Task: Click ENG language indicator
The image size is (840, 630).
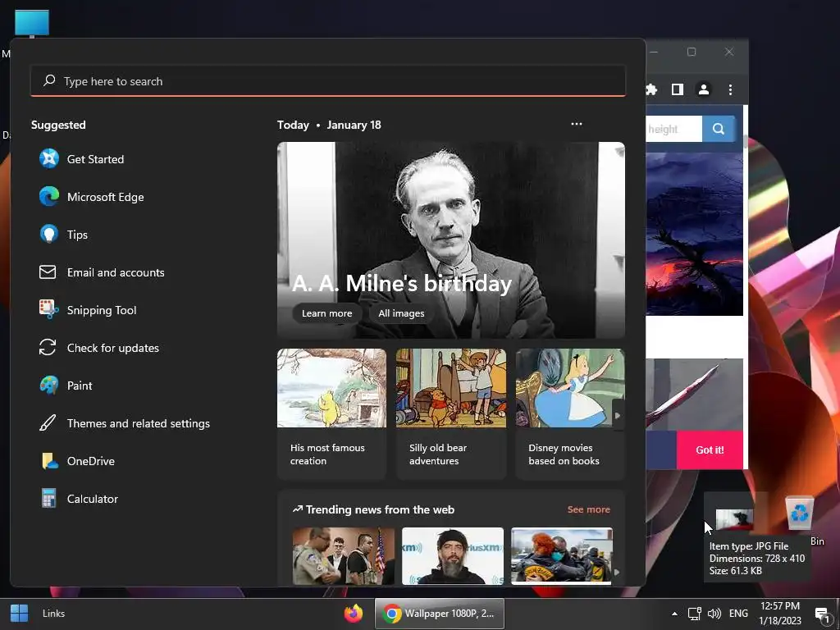Action: [738, 614]
